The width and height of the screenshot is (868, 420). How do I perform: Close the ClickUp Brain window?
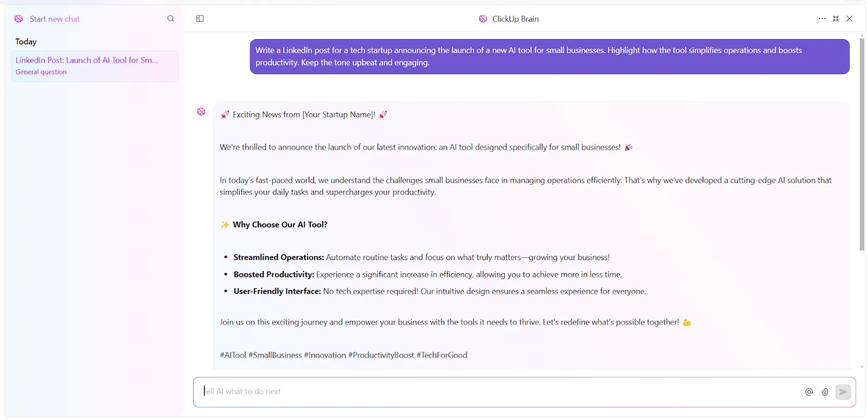(x=850, y=18)
